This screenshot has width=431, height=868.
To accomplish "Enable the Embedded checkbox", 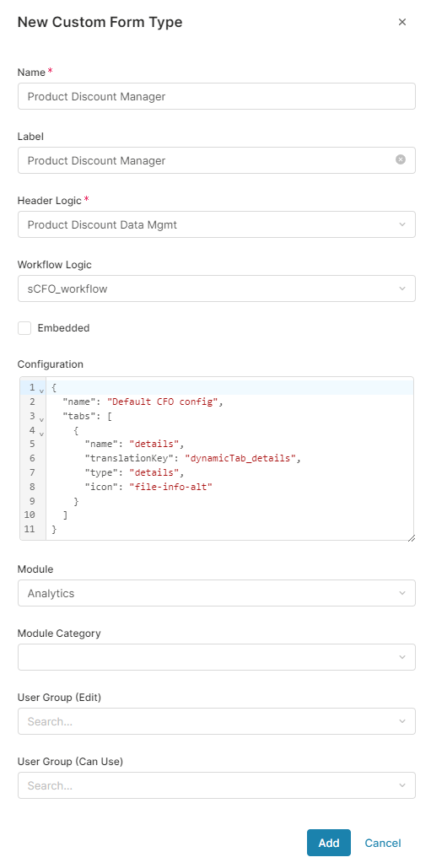I will (24, 327).
